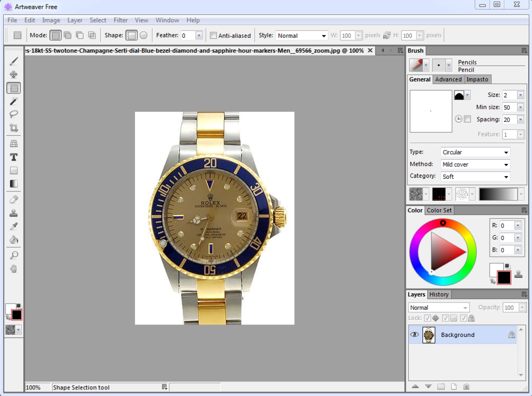Select the Perspective Grid tool
Viewport: 532px width, 396px height.
click(x=14, y=144)
